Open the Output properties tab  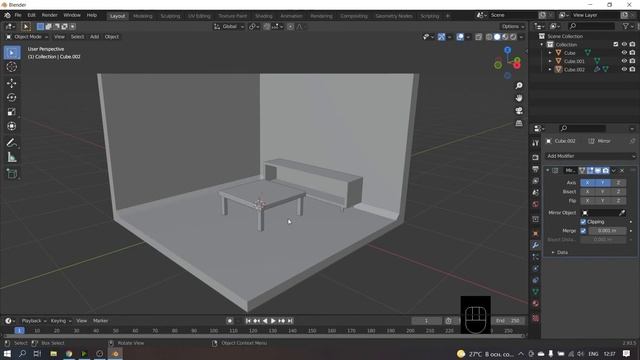pyautogui.click(x=536, y=169)
